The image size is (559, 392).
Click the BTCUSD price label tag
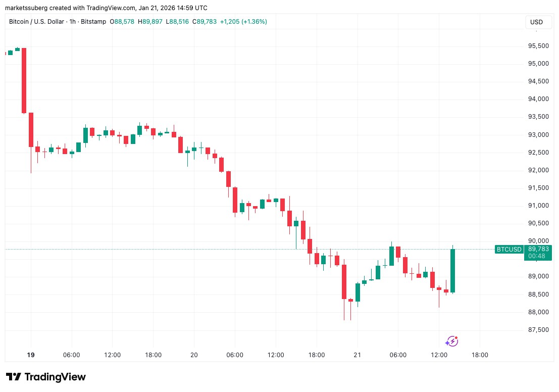tap(509, 250)
